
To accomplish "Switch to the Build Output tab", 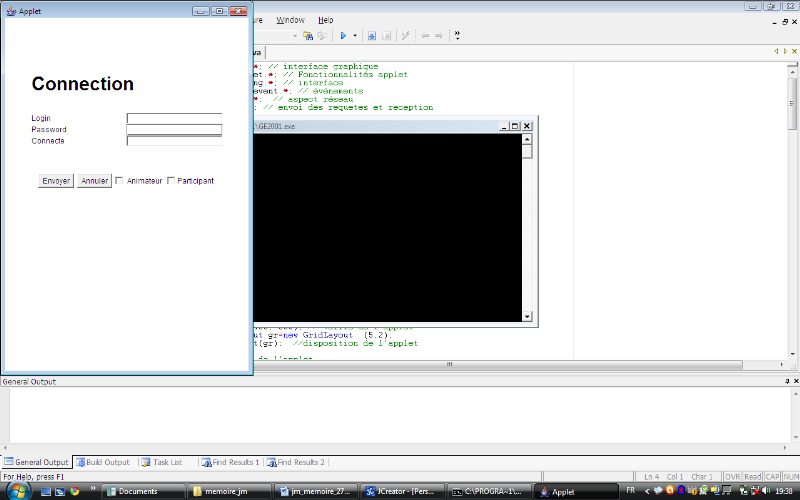I will (x=103, y=462).
